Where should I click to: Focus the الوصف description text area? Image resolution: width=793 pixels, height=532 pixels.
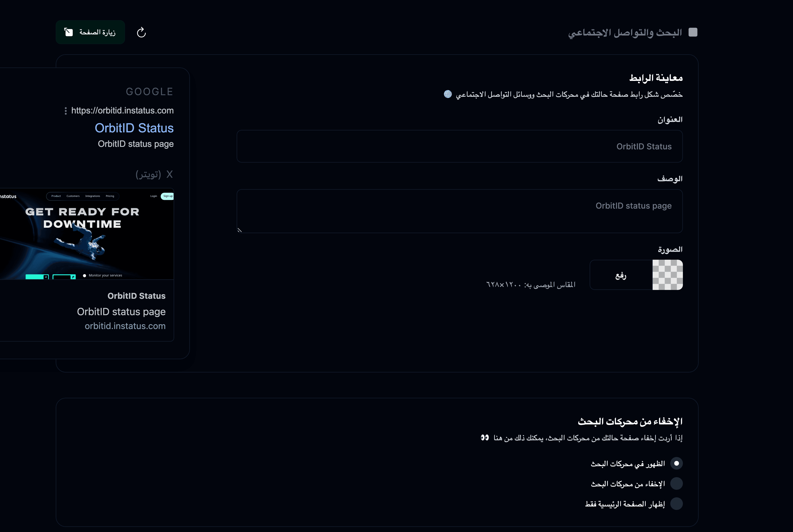pos(460,211)
